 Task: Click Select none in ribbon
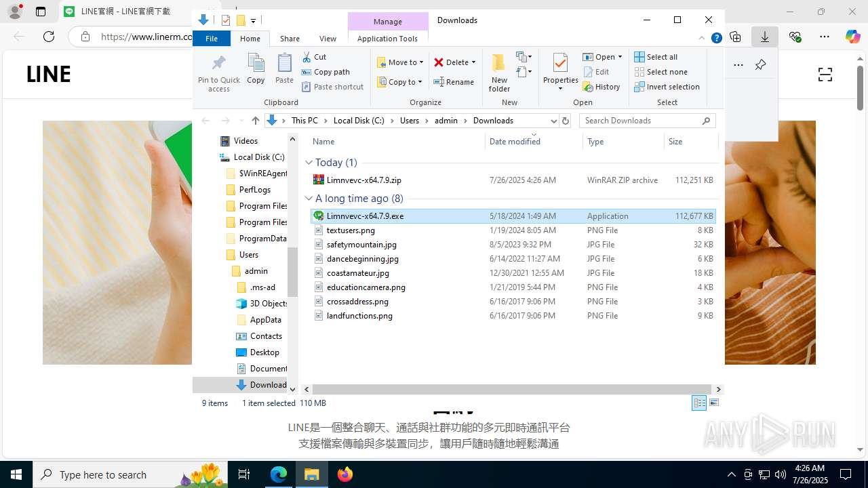pos(660,72)
